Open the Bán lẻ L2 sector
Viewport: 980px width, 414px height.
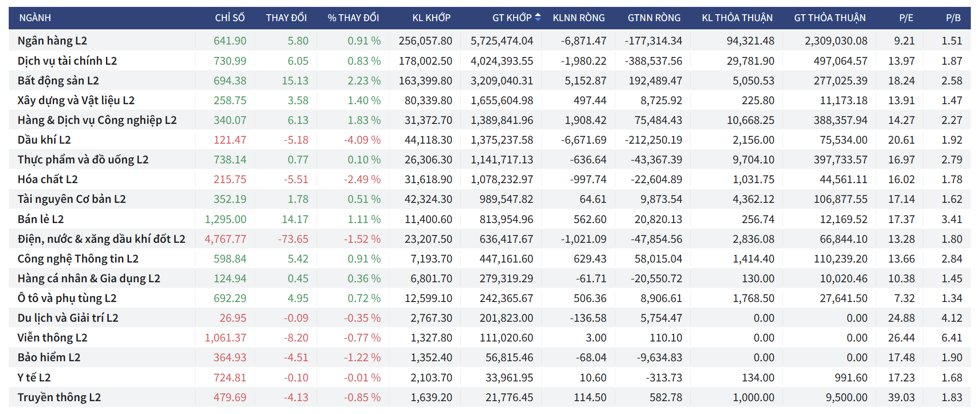41,219
